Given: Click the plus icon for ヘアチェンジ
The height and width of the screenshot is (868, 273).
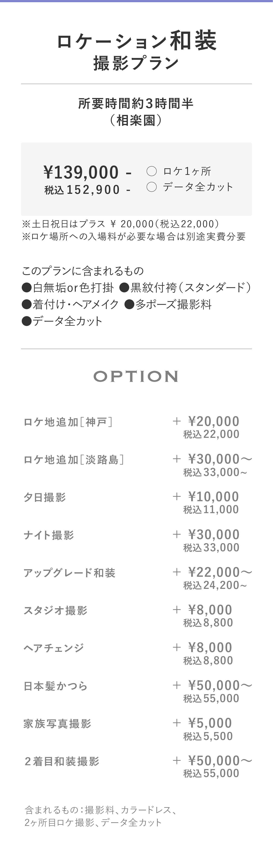Looking at the screenshot, I should tap(176, 647).
